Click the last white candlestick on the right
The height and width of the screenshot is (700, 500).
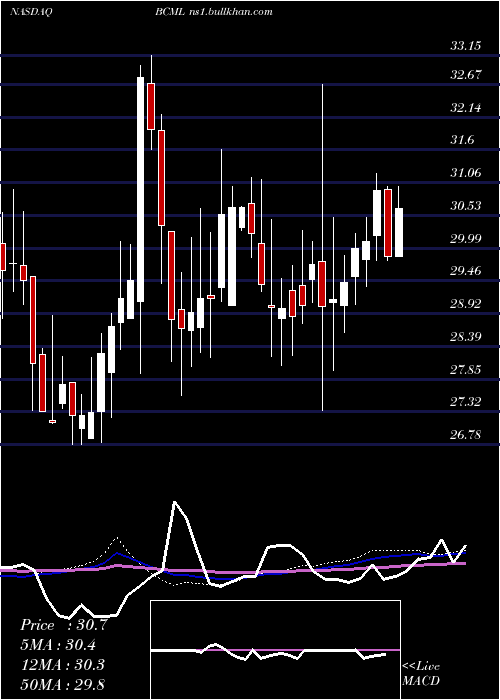click(399, 232)
